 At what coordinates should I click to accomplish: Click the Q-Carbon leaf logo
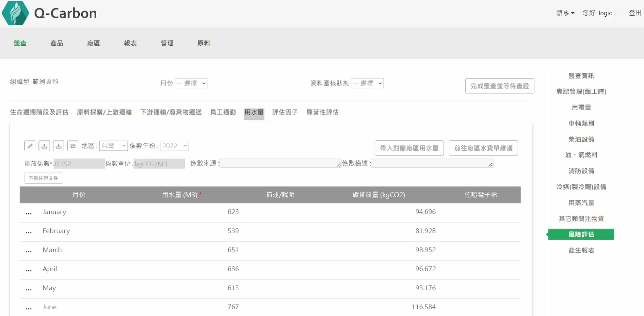pos(15,13)
